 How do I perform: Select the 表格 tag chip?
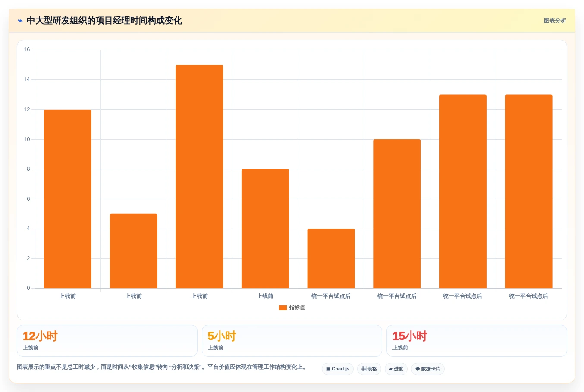369,369
